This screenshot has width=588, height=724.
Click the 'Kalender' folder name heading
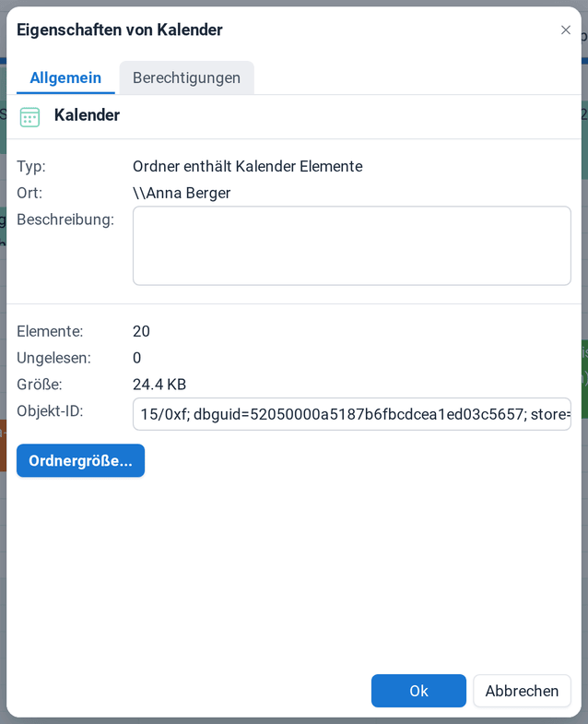tap(87, 115)
